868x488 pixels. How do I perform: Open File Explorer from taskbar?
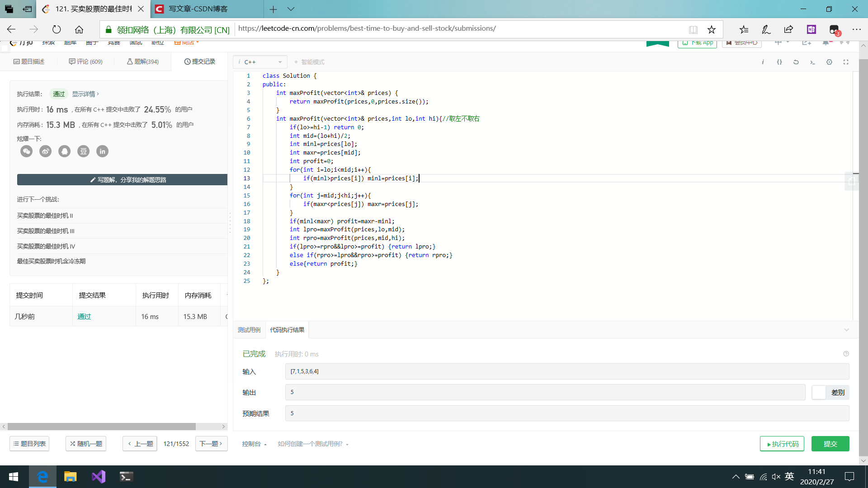pyautogui.click(x=70, y=477)
